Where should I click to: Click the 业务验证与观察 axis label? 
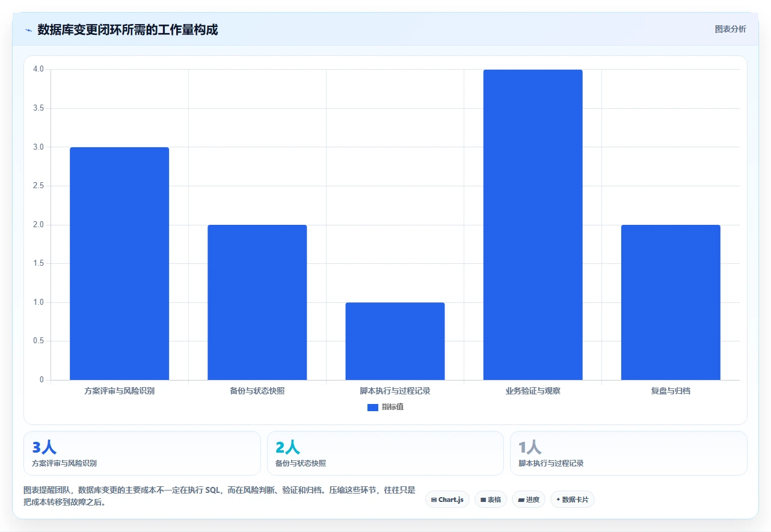point(533,391)
